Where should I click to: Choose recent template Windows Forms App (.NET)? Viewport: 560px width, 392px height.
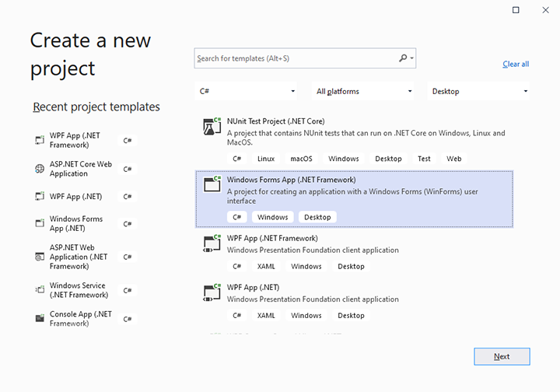click(x=86, y=223)
